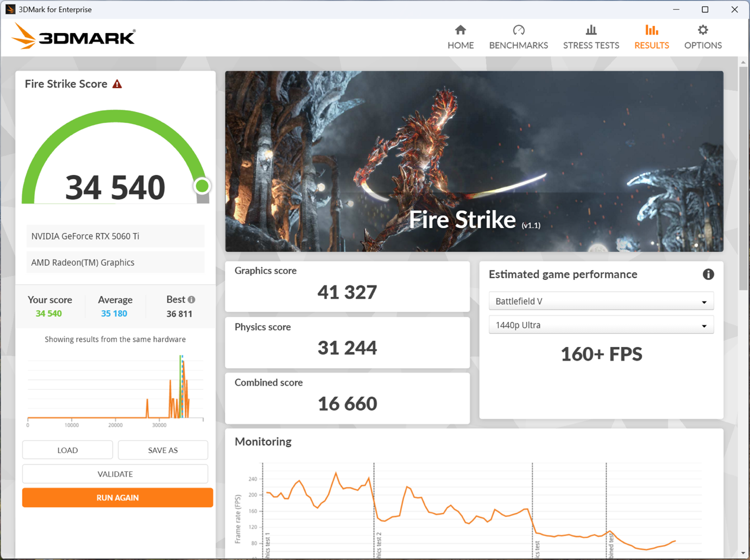Open the OPTIONS tab label
Screen dimensions: 750x560
tap(703, 45)
